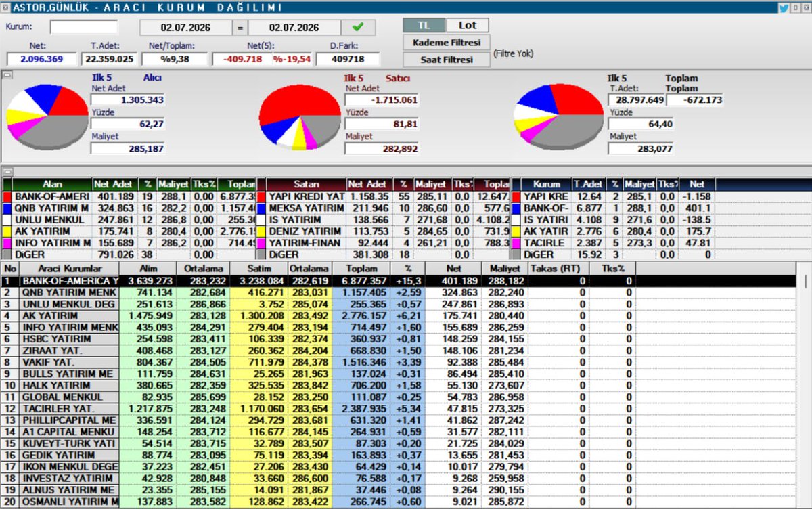Screen dimensions: 812x509
Task: Collapse the pie chart panel with minus button
Action: coord(6,74)
